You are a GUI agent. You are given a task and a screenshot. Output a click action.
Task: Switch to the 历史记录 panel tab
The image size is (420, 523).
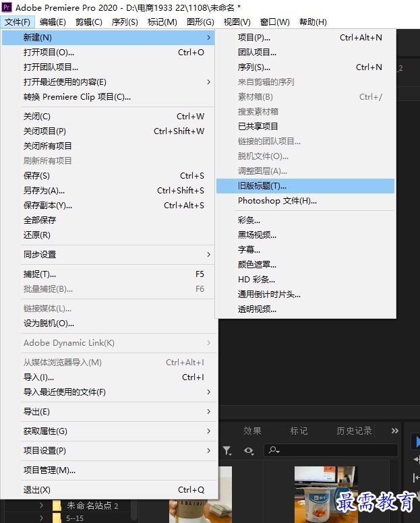[x=354, y=431]
